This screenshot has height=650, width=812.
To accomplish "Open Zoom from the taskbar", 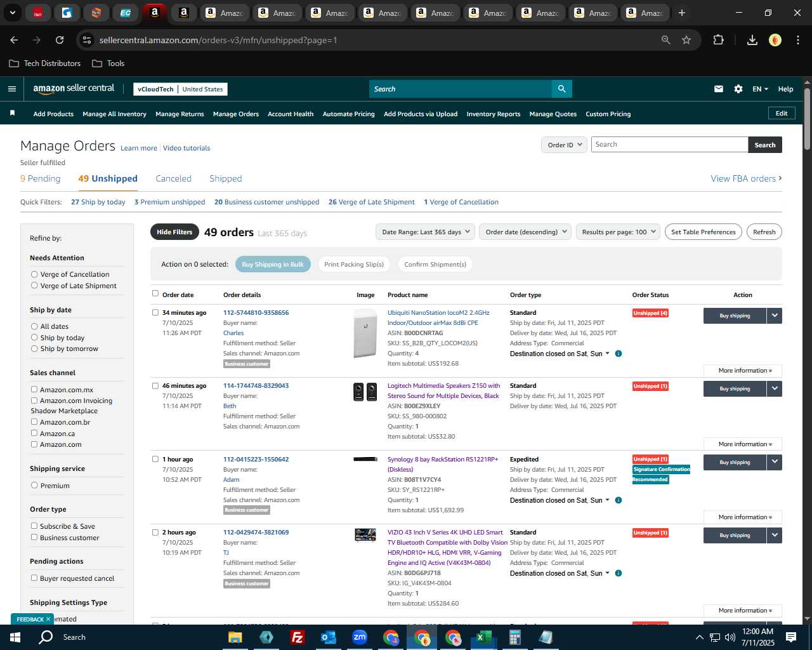I will pyautogui.click(x=360, y=637).
